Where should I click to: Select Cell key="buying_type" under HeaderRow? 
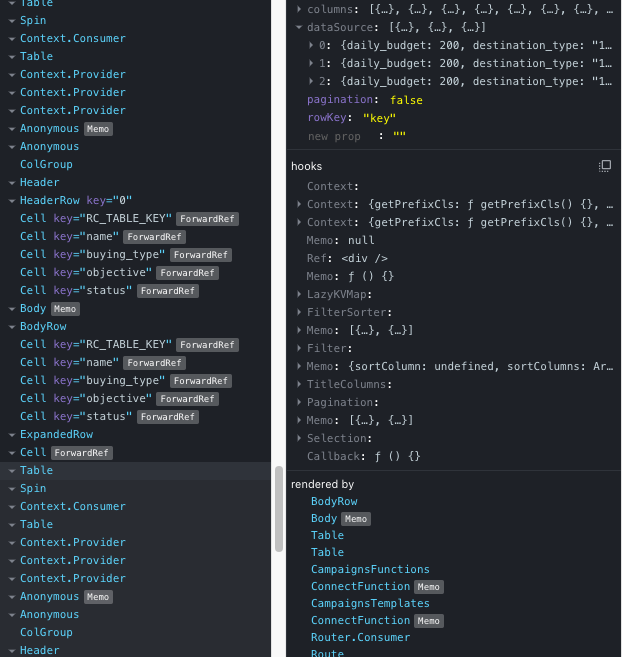coord(126,255)
